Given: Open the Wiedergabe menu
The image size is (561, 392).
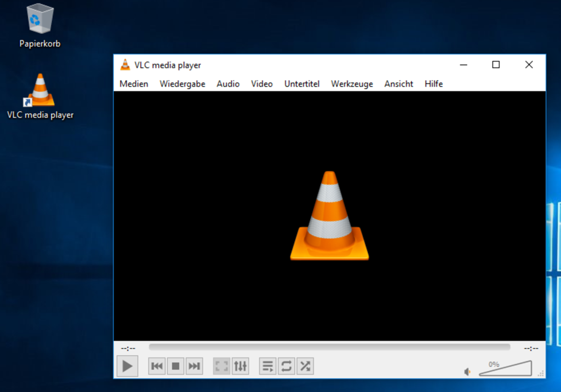Looking at the screenshot, I should [x=182, y=84].
